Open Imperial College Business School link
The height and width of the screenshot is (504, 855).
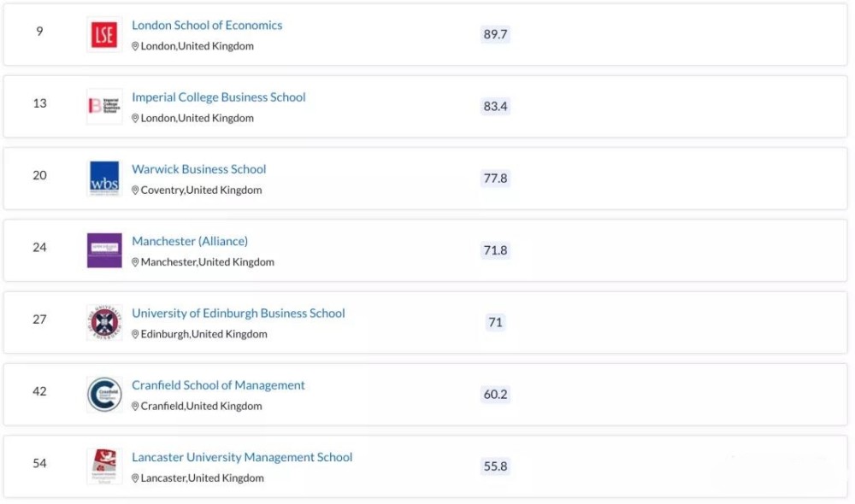coord(218,97)
